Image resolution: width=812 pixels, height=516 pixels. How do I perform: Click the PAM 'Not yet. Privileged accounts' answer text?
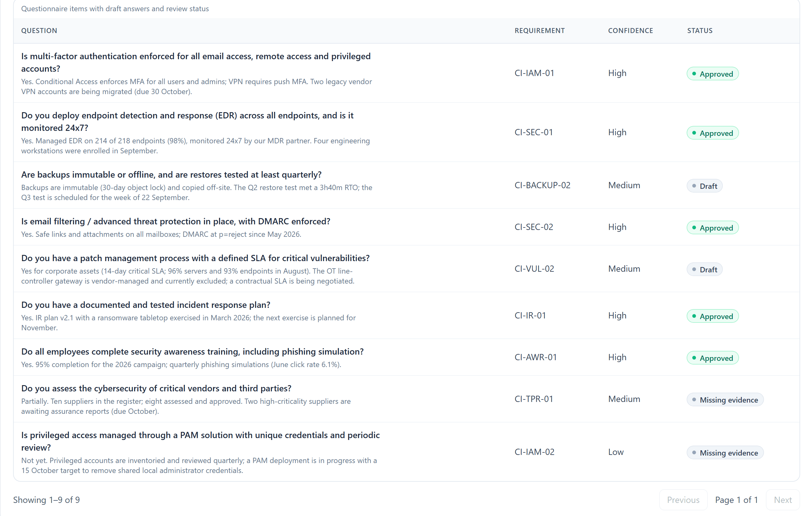point(199,466)
